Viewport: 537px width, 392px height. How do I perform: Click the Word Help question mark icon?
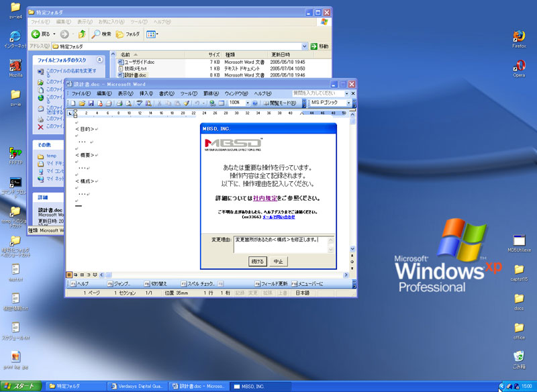[255, 103]
